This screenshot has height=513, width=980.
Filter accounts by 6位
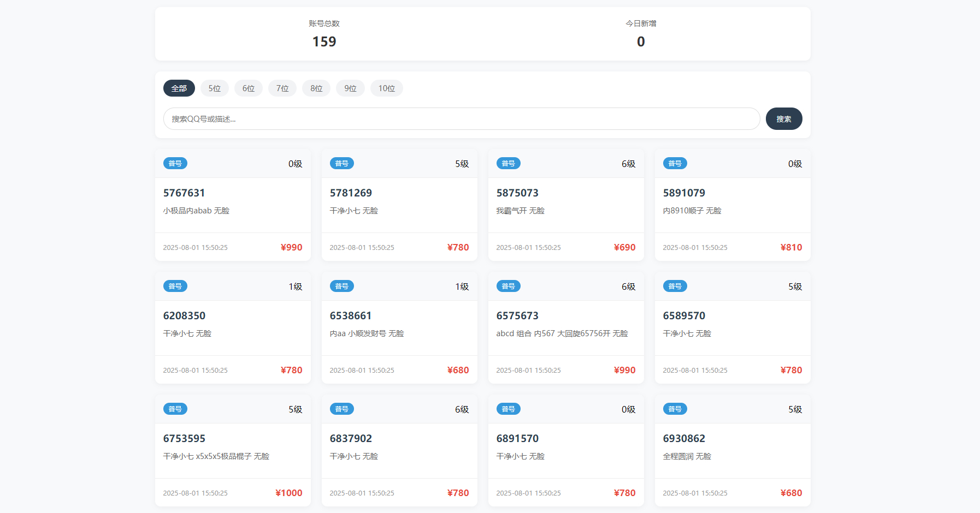click(248, 88)
